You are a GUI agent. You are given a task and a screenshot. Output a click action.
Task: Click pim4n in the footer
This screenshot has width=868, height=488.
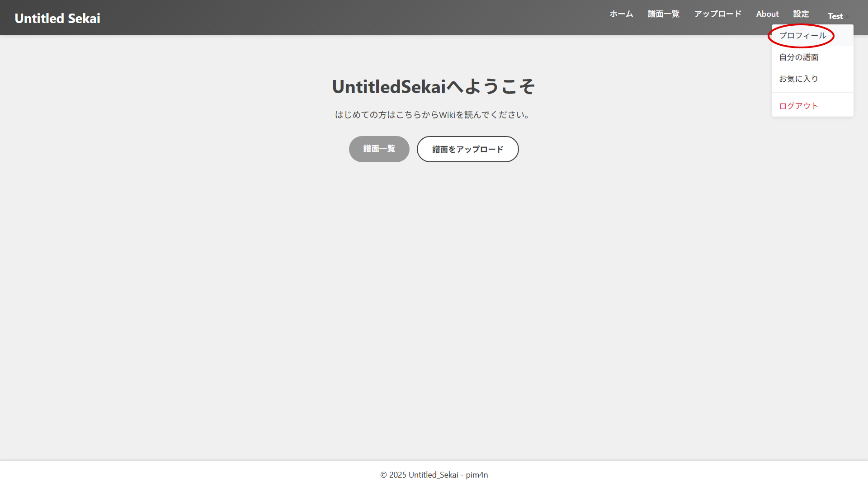(476, 475)
